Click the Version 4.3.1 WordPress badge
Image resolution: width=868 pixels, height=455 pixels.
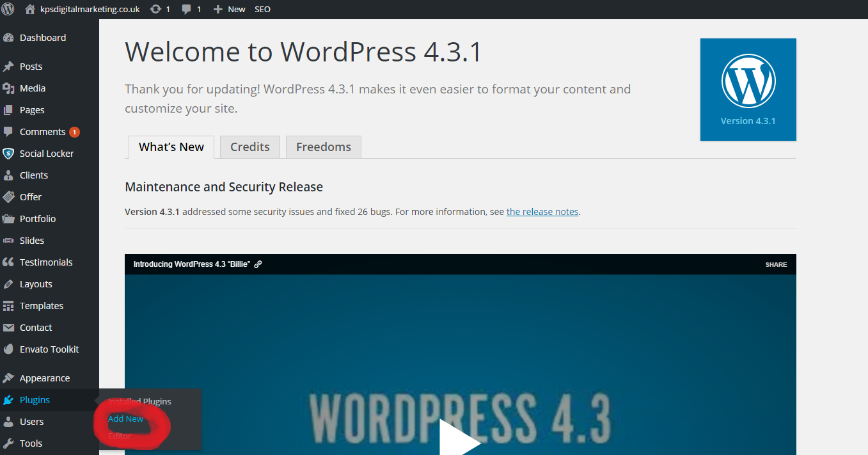click(748, 90)
